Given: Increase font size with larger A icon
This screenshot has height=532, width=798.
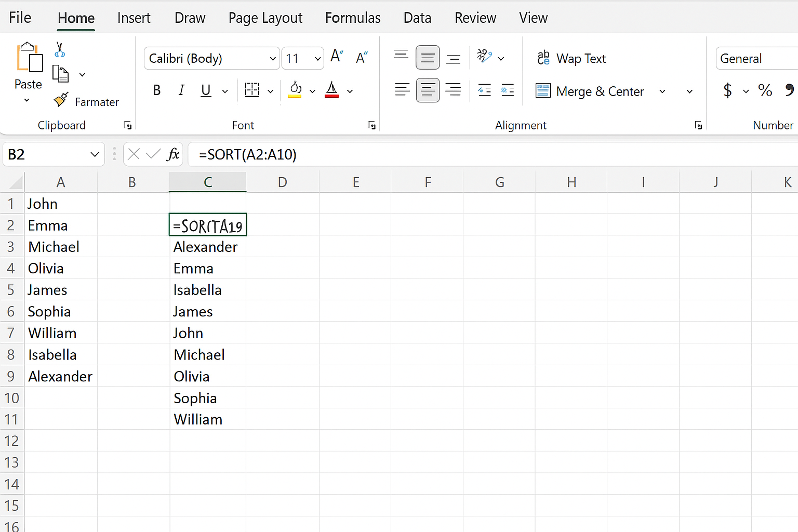Looking at the screenshot, I should 337,57.
